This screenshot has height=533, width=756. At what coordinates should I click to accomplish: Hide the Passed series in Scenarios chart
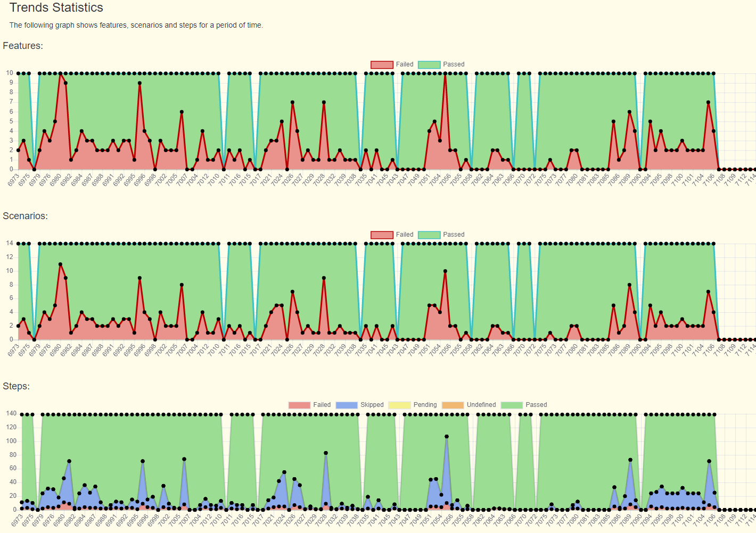[x=441, y=235]
